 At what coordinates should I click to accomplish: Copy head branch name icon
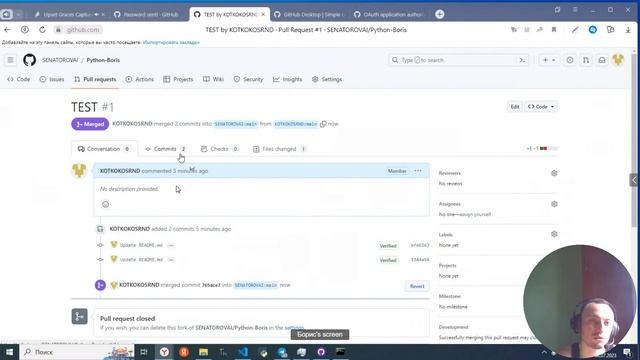pyautogui.click(x=323, y=124)
